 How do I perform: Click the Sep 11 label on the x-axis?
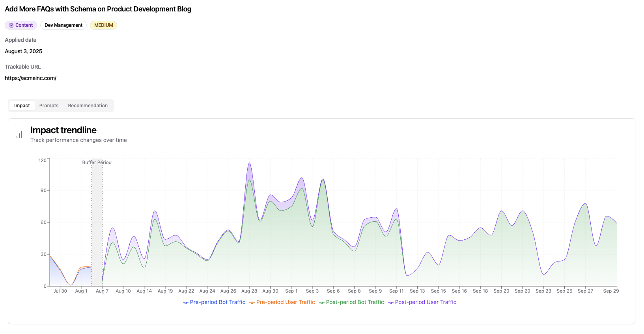coord(396,291)
